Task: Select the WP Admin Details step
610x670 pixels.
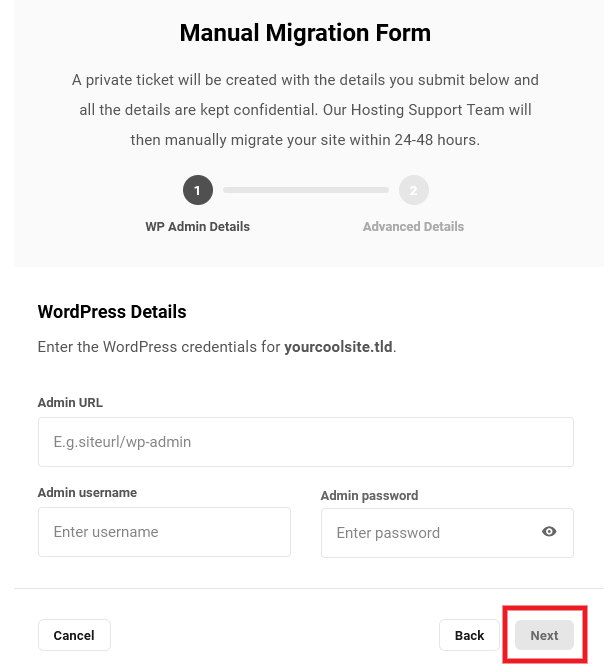Action: coord(197,227)
